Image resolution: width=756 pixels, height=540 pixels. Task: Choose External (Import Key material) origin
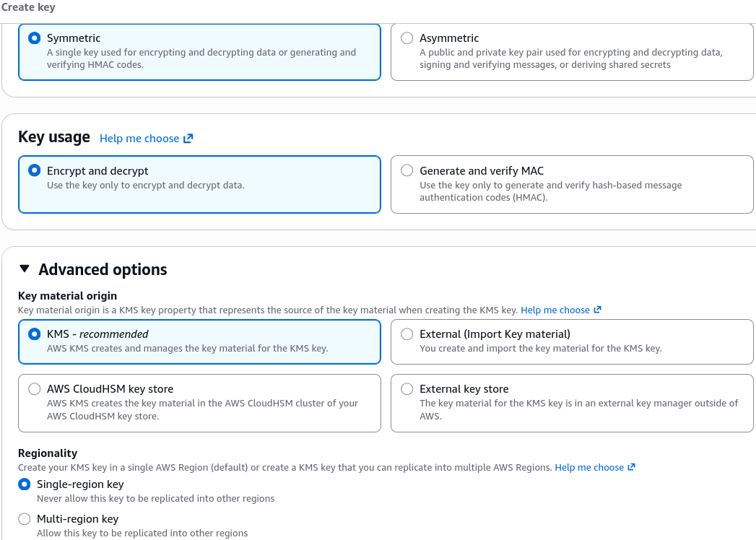tap(407, 334)
